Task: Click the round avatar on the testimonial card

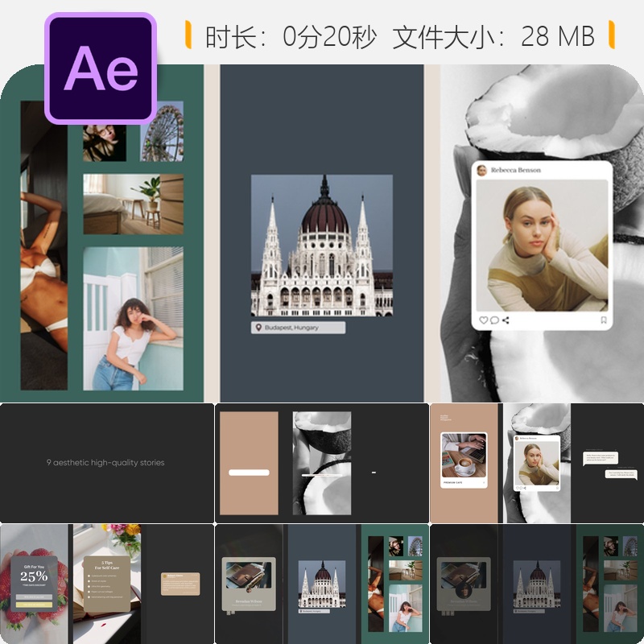Action: click(166, 575)
